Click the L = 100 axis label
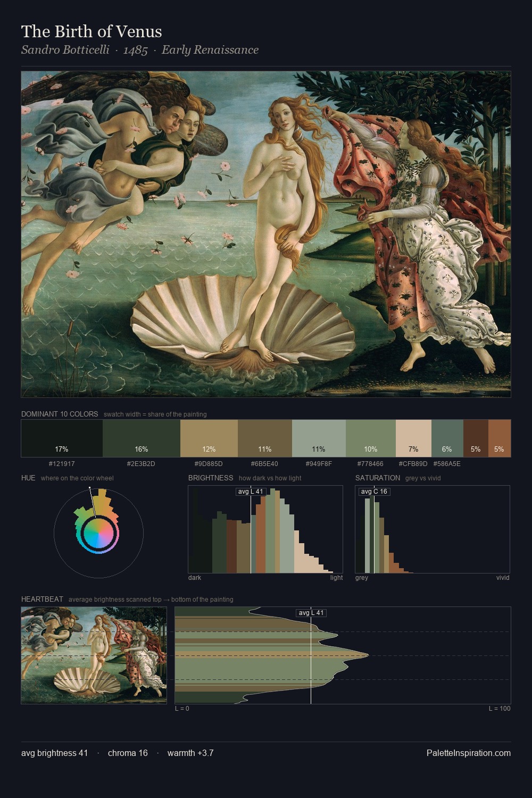 coord(500,709)
